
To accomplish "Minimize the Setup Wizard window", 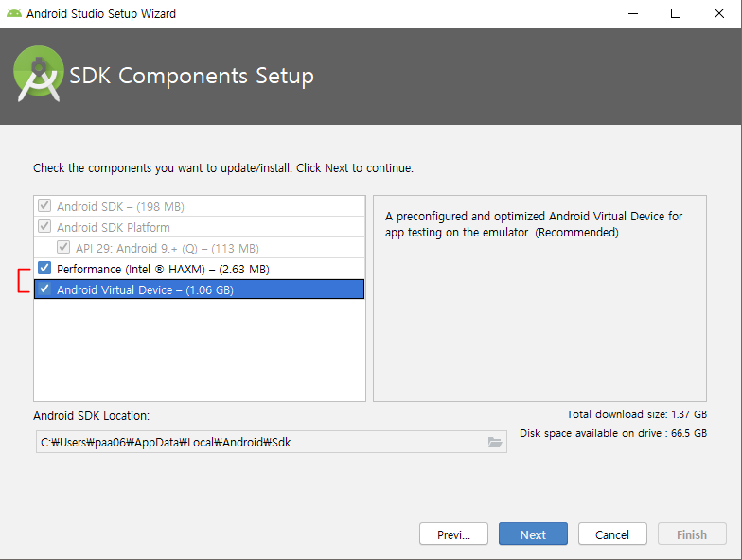I will 632,13.
